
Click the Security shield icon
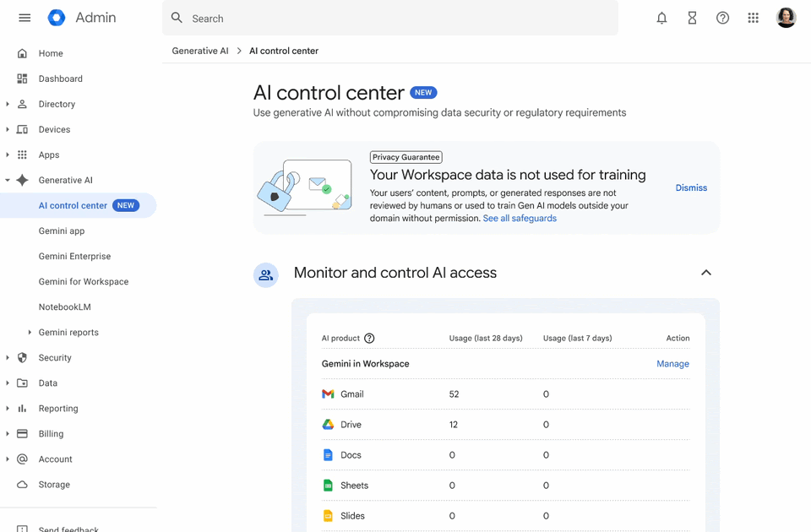(x=22, y=357)
